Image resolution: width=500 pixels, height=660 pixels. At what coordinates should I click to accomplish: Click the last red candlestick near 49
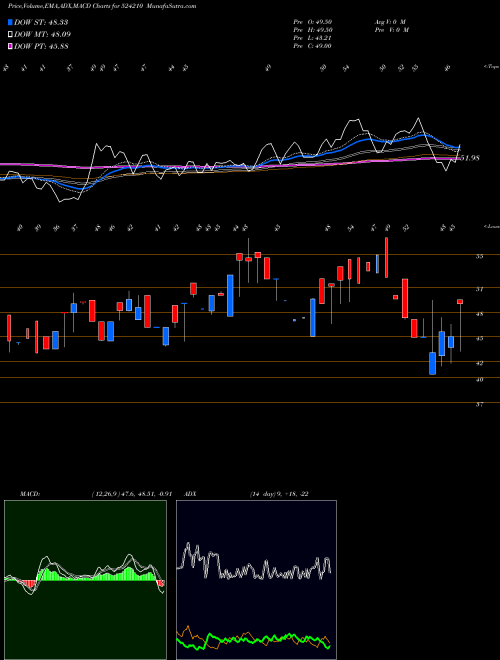[460, 301]
